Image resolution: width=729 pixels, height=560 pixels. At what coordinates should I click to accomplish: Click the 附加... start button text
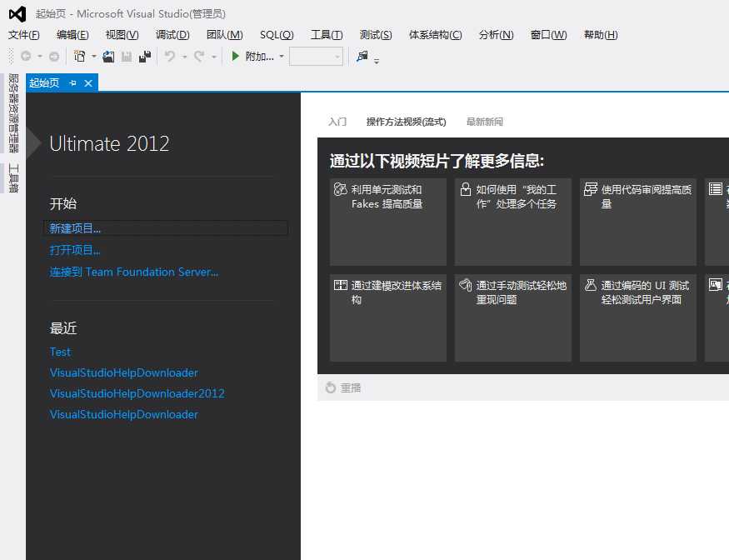(x=259, y=57)
